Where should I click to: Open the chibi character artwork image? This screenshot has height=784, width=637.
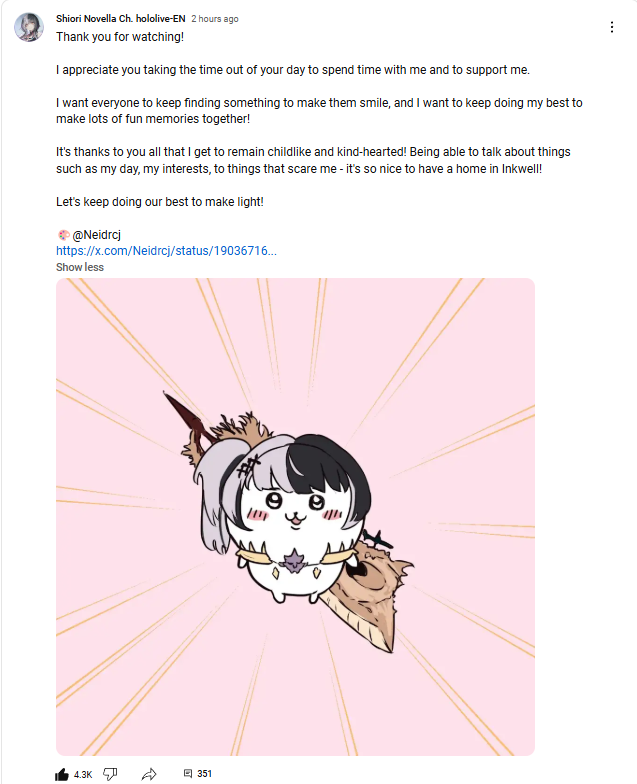pyautogui.click(x=296, y=516)
